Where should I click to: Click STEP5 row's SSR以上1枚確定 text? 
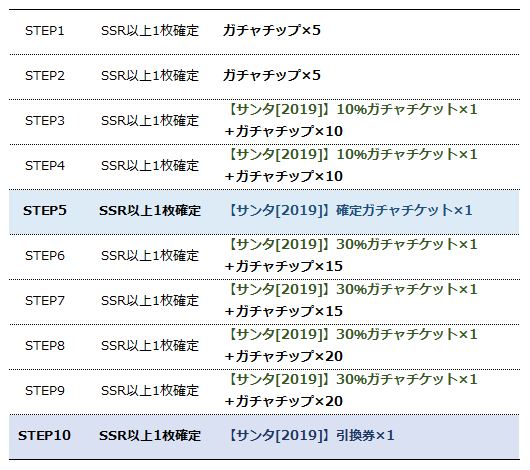pyautogui.click(x=150, y=211)
